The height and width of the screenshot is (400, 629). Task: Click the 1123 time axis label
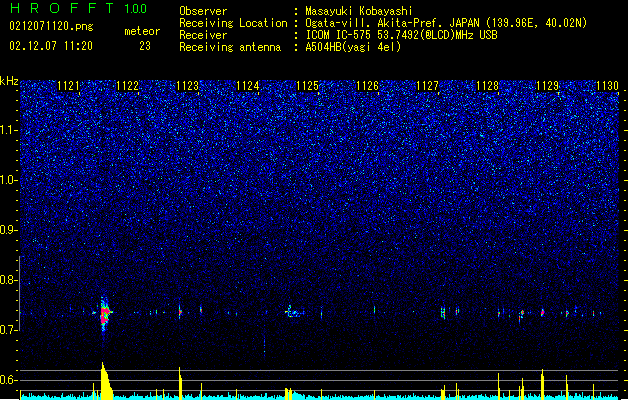187,86
